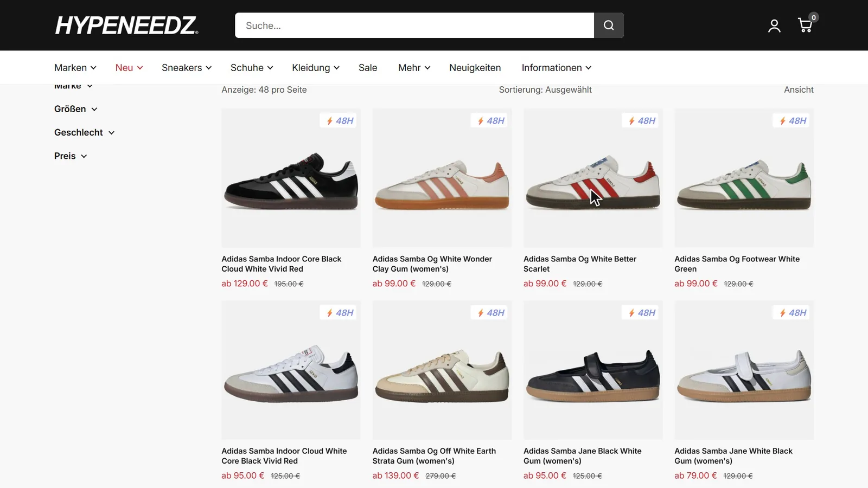Open Sortierung Ausgewählt sorting options
The width and height of the screenshot is (868, 488).
tap(545, 90)
